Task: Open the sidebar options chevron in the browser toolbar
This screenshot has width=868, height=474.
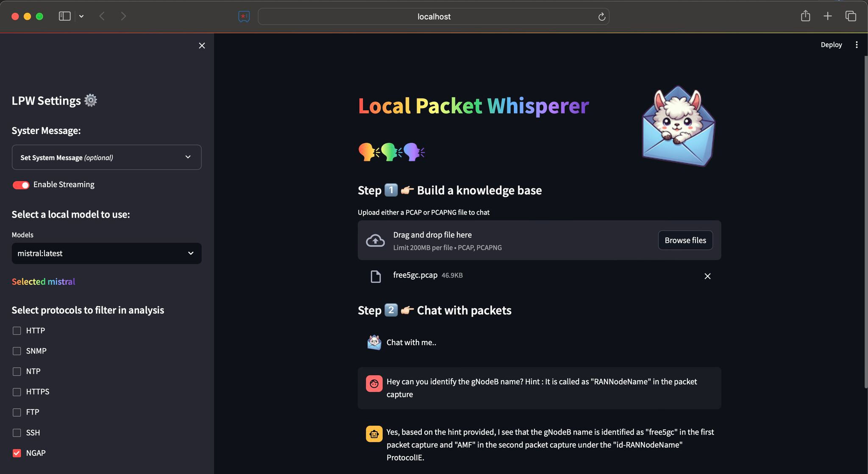Action: coord(82,16)
